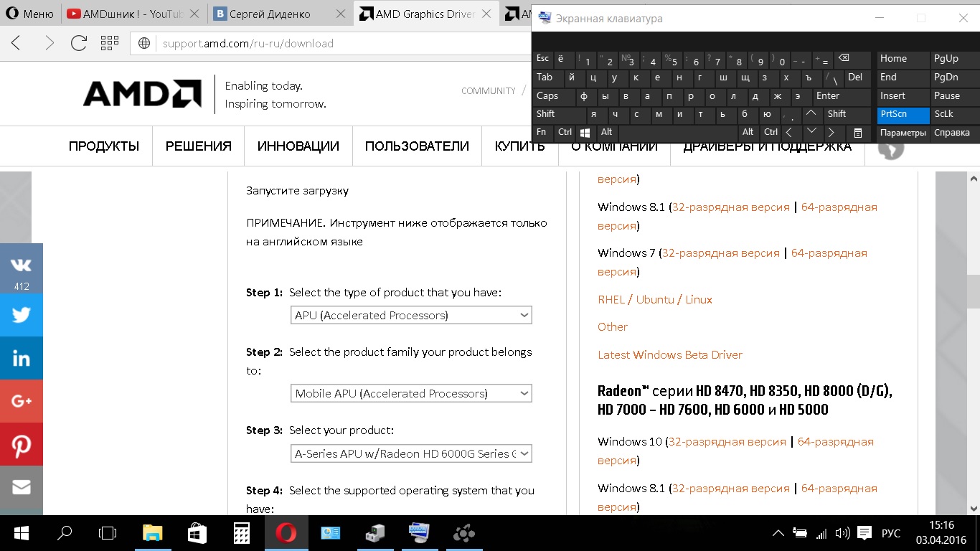Reload the AMD support page

[79, 43]
